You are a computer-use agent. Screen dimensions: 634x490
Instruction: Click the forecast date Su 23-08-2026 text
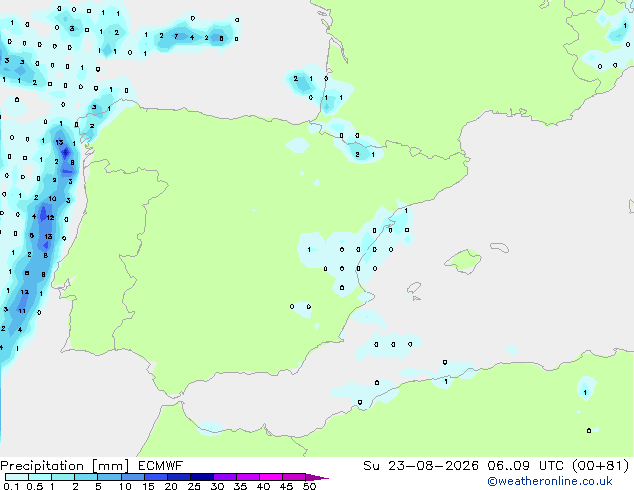point(421,466)
